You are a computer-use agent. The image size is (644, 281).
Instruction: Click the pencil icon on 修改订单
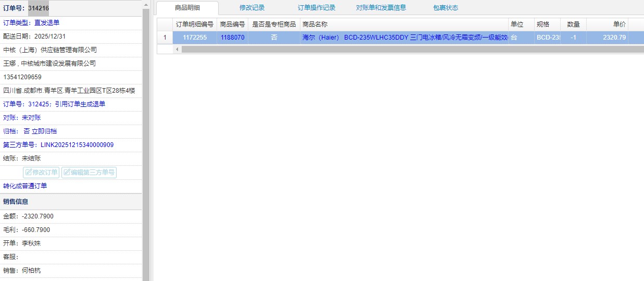click(x=28, y=173)
